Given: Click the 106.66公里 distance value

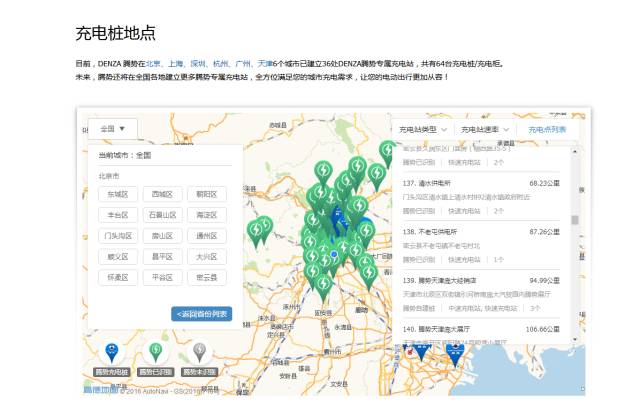Looking at the screenshot, I should (542, 329).
